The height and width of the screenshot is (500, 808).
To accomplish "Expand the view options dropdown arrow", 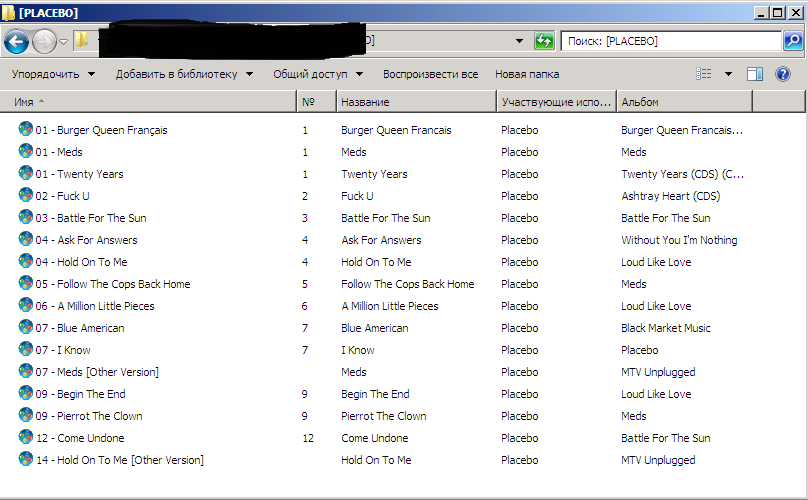I will (728, 74).
